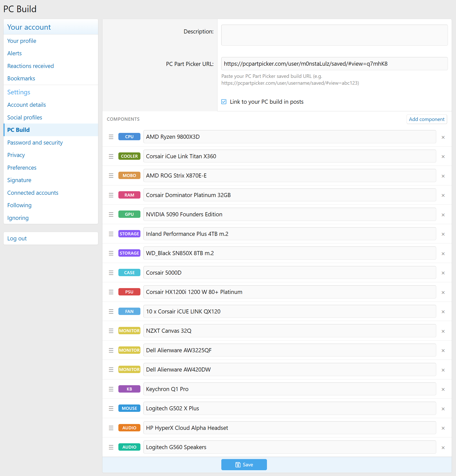Go to the Social profiles page
Screen dimensions: 456x476
click(25, 117)
